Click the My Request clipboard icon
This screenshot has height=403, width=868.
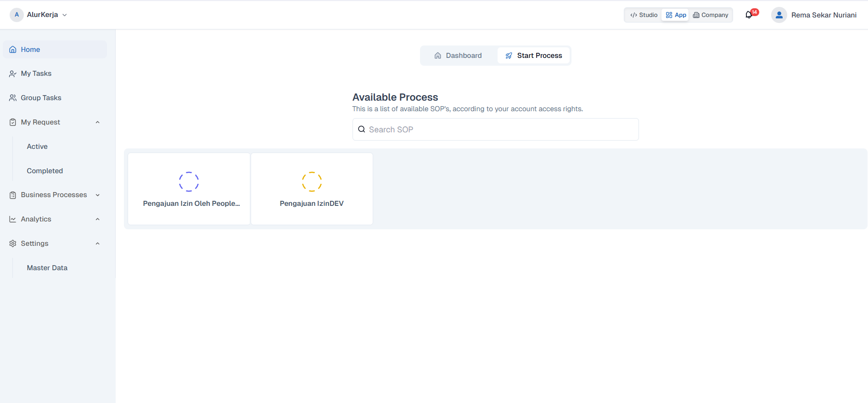click(x=13, y=122)
